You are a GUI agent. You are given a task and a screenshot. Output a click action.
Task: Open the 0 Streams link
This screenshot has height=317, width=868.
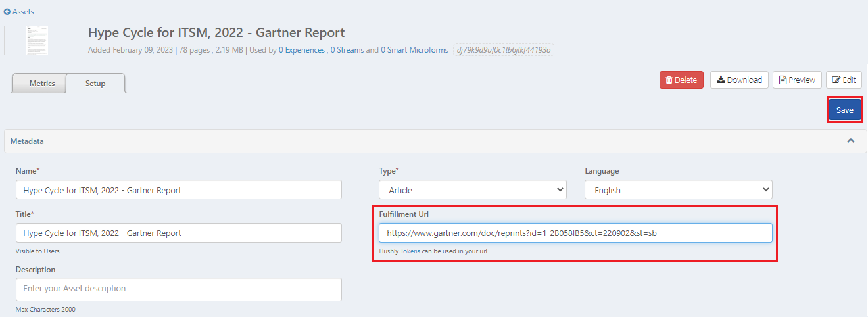347,50
